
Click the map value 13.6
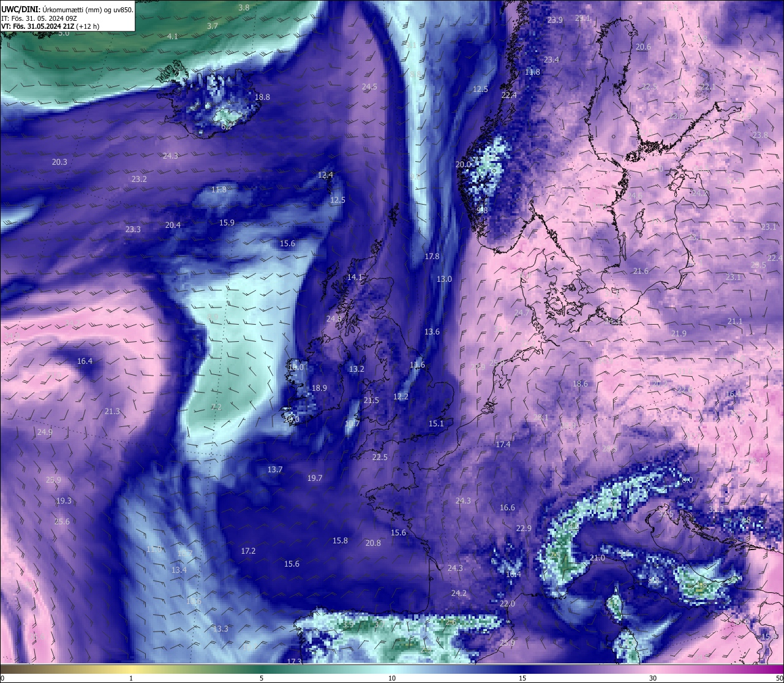(432, 331)
